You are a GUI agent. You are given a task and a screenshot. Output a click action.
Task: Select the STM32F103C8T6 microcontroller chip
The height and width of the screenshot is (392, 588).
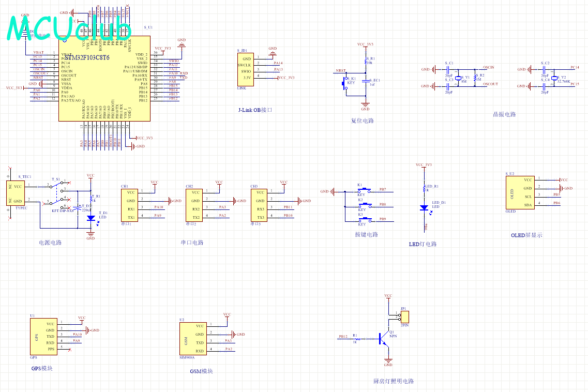coord(104,79)
